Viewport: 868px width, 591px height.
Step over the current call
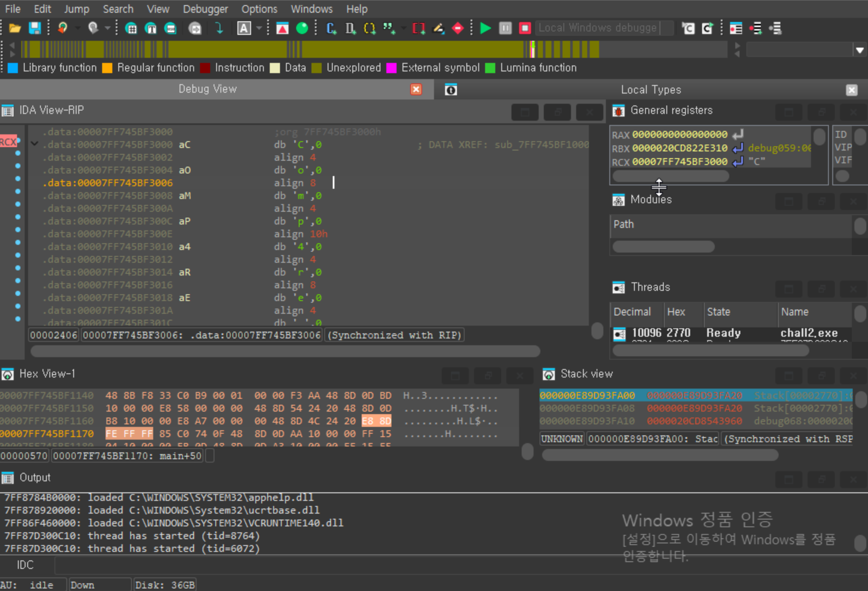click(x=707, y=28)
